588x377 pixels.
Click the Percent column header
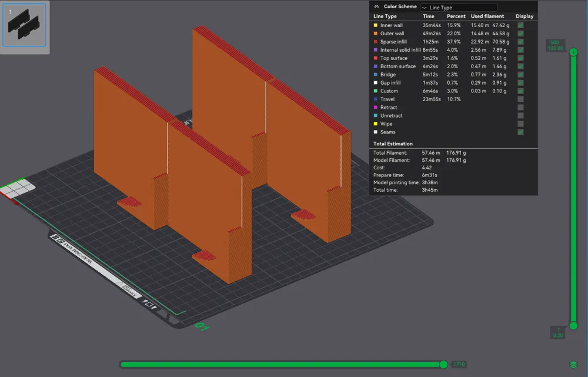click(456, 16)
